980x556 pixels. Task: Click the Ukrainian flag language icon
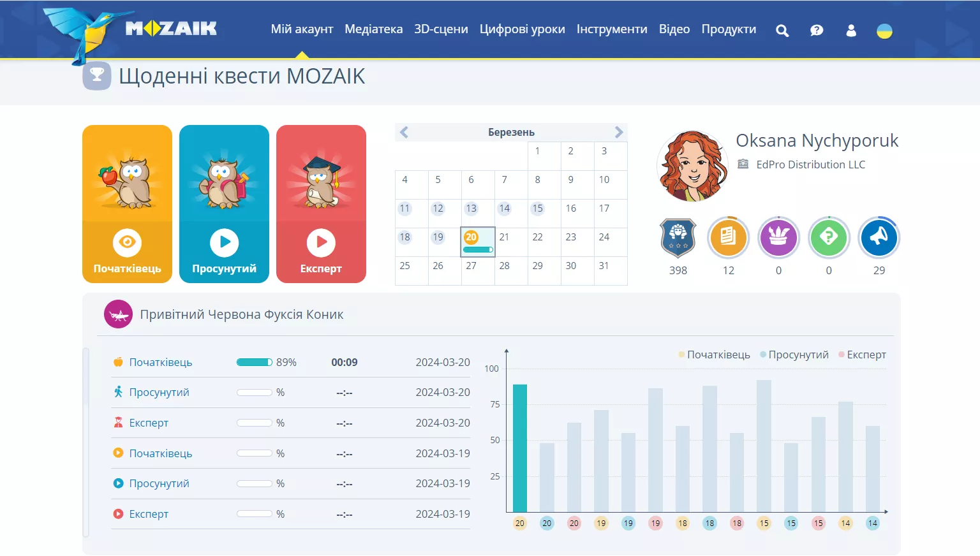(x=884, y=31)
